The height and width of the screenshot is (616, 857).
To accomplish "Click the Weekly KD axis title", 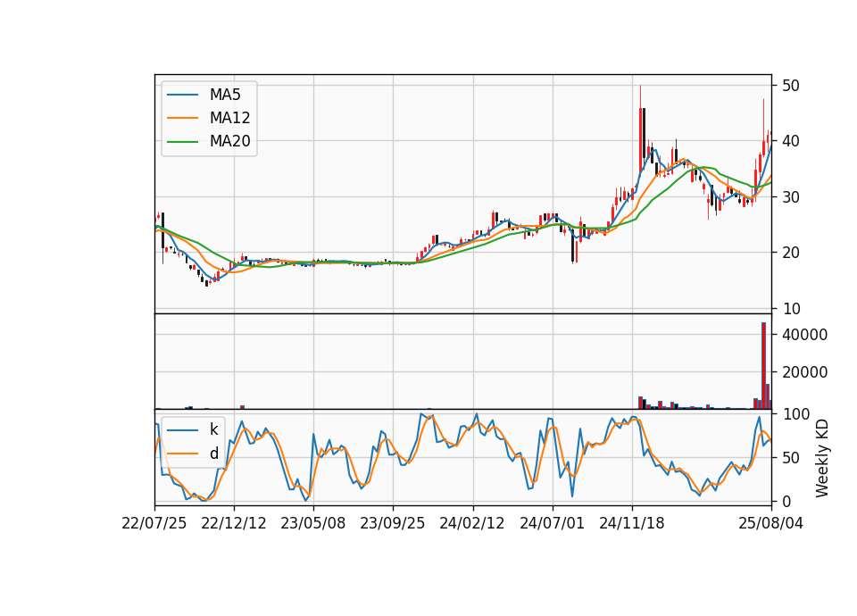I will 821,458.
